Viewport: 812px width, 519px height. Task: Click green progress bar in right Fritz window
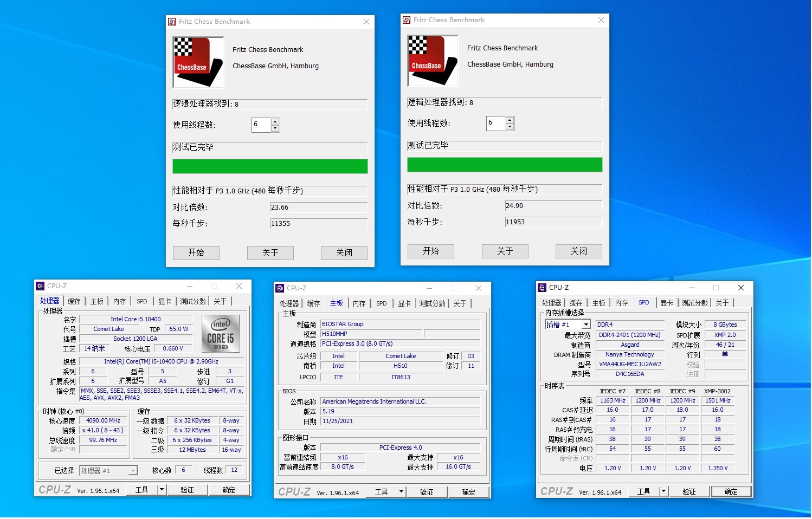click(x=505, y=165)
